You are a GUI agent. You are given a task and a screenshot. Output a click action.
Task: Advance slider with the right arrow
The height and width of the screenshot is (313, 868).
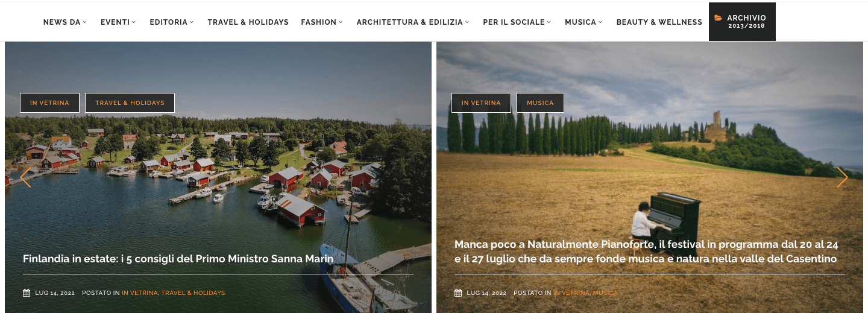point(842,177)
